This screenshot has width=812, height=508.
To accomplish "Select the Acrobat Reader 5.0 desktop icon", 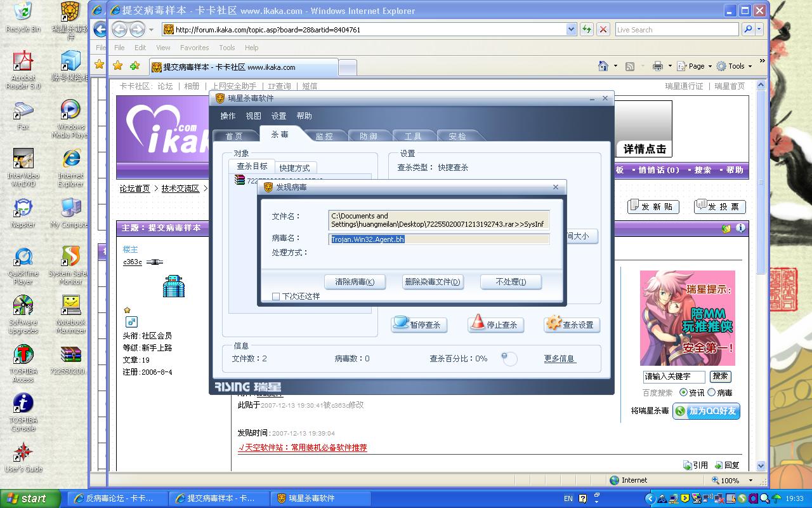I will (23, 70).
